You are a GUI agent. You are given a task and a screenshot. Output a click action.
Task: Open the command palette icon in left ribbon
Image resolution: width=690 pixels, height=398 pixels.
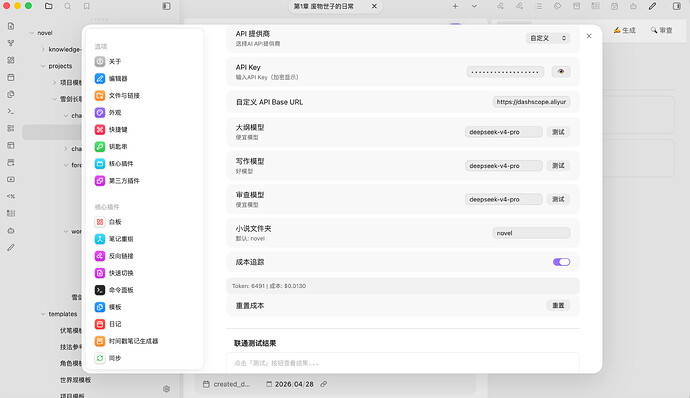pyautogui.click(x=11, y=111)
